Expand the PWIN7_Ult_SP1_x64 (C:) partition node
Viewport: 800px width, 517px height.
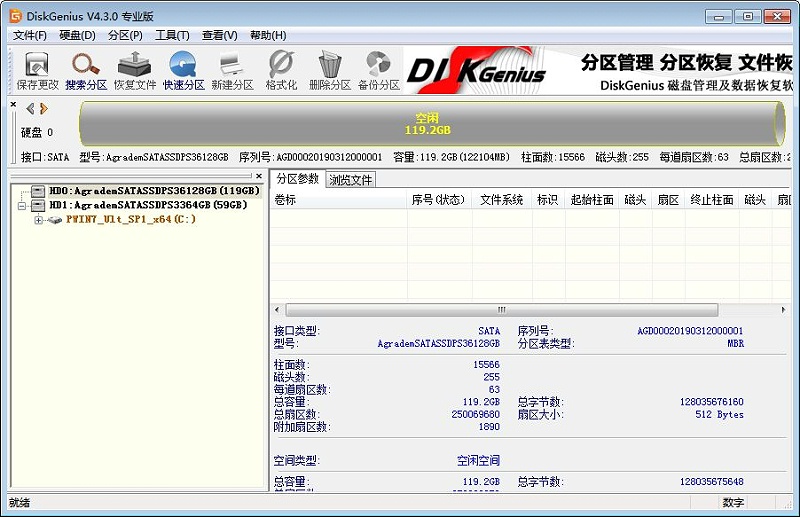[39, 220]
